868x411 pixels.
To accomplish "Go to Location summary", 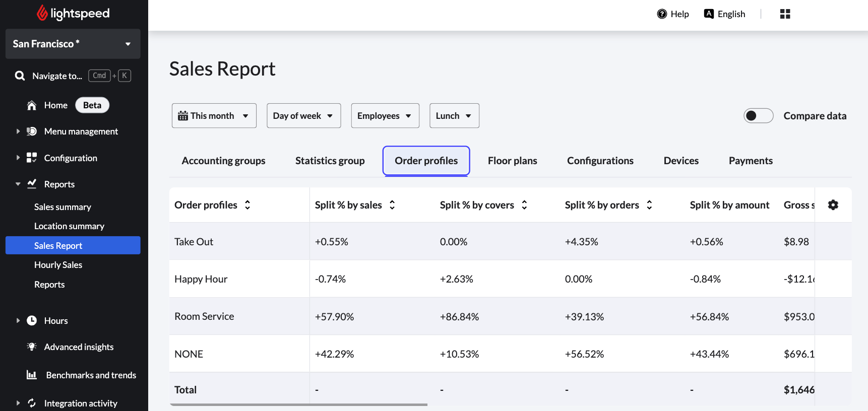I will [69, 226].
